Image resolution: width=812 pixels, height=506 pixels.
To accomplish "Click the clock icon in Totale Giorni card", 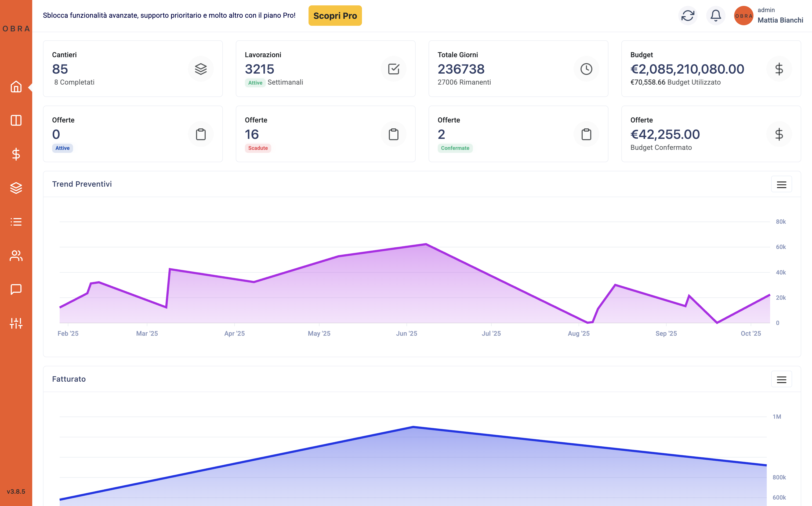I will point(586,69).
